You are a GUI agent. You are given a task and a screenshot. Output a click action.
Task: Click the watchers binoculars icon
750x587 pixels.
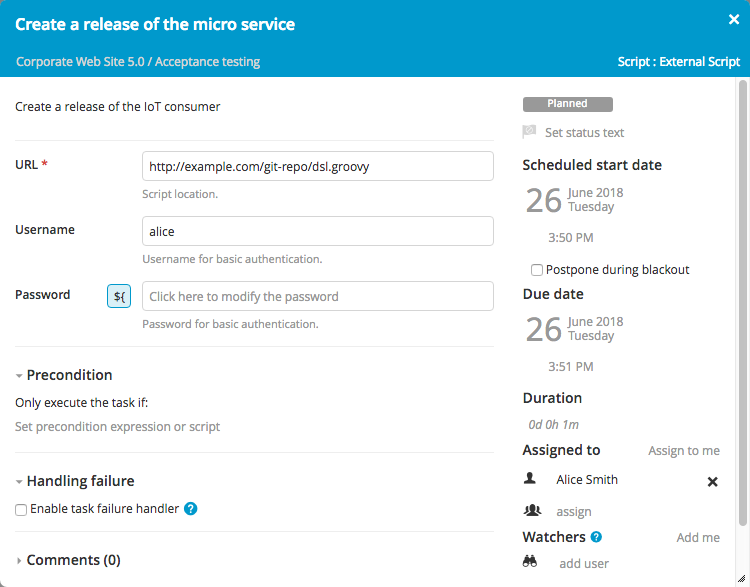[x=531, y=562]
